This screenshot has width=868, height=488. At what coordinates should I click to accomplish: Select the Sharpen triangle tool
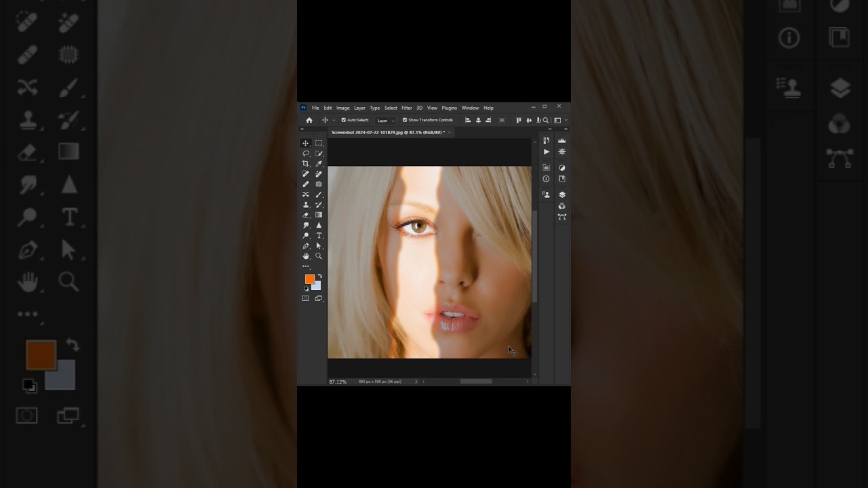pyautogui.click(x=319, y=225)
